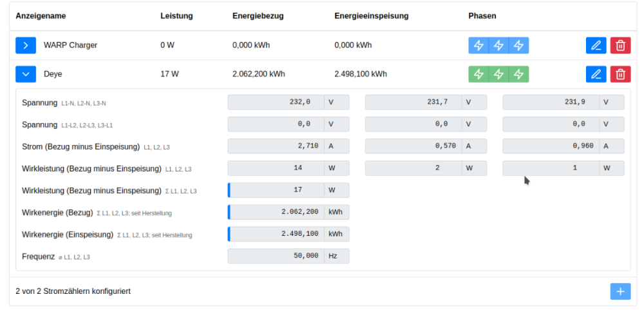Click first green phase icon for Deye
This screenshot has height=310, width=644.
[x=478, y=74]
